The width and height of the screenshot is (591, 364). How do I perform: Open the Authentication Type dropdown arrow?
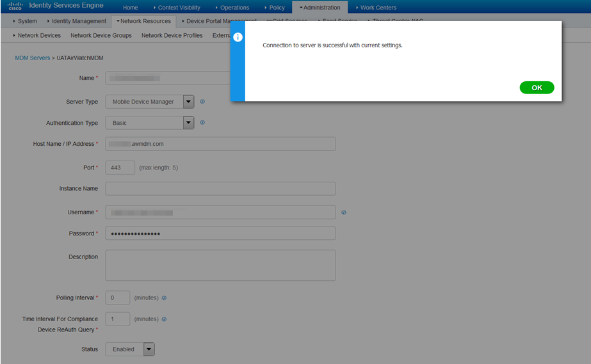coord(188,123)
